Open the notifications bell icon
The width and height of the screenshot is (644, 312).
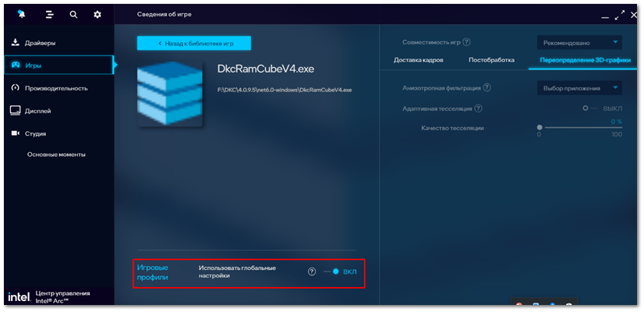click(21, 14)
